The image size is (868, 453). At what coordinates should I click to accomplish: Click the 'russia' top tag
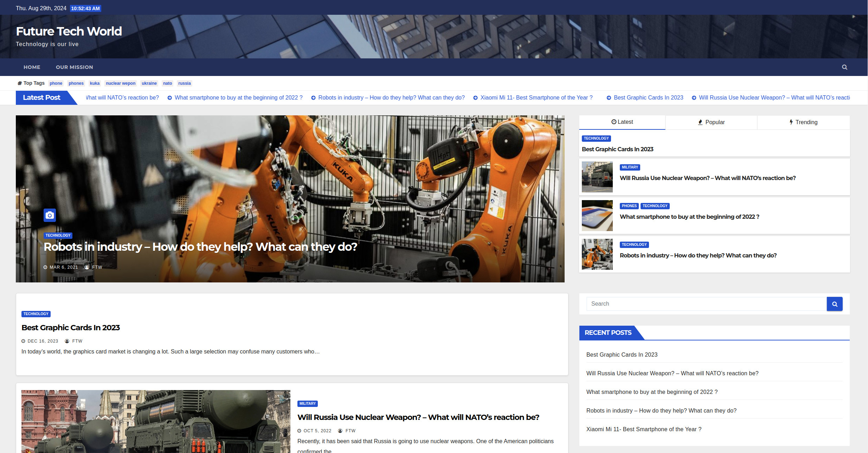[184, 83]
